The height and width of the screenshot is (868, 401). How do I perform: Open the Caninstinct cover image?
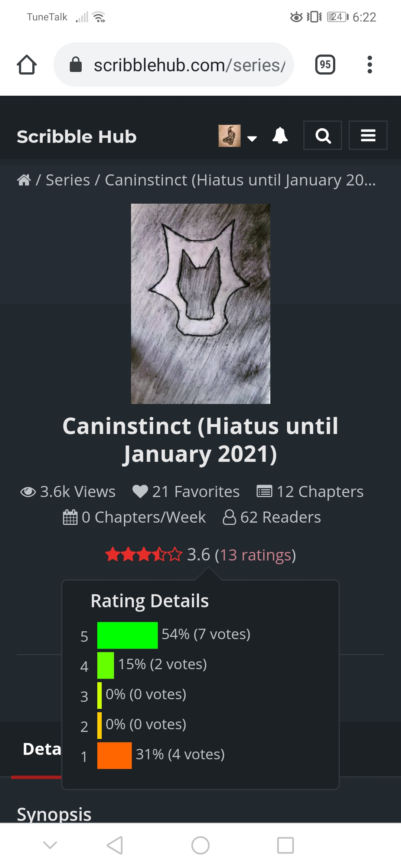(200, 303)
